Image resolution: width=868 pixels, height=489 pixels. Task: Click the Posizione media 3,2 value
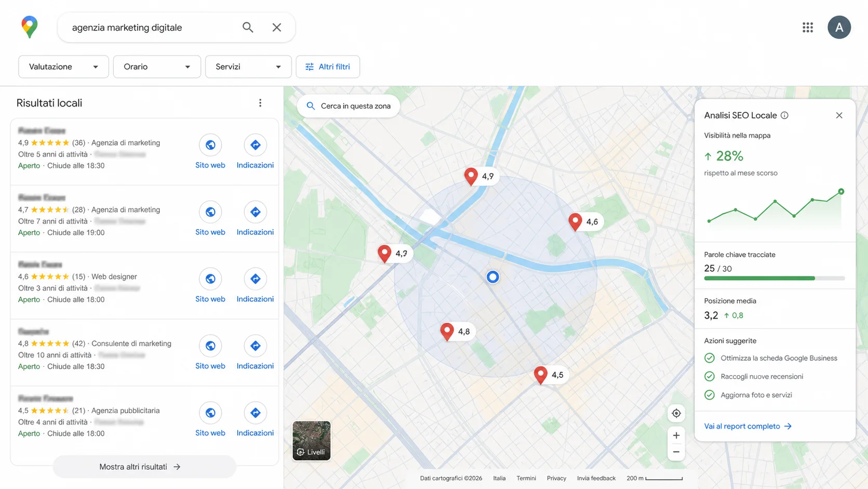(x=711, y=315)
